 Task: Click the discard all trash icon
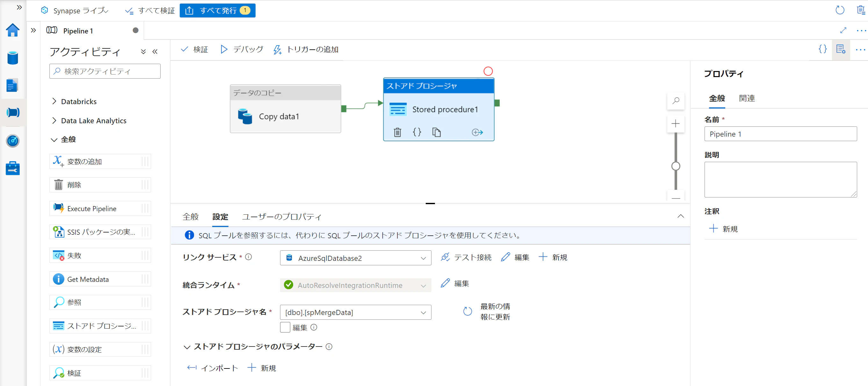click(861, 10)
